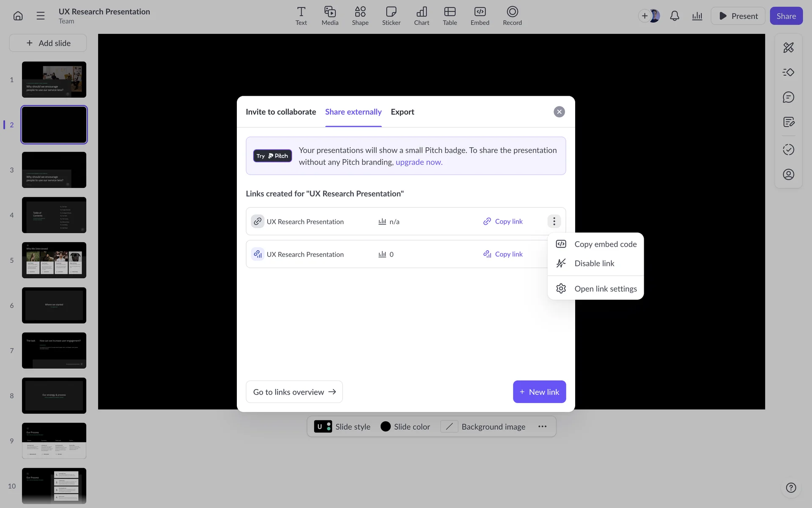
Task: Open the analytics bar chart icon
Action: point(697,16)
